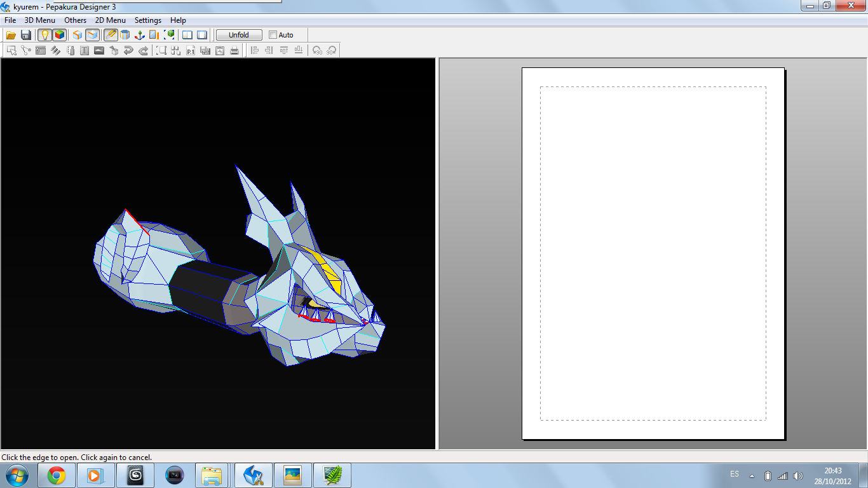Screen dimensions: 868x488
Task: Click the volume speaker tray icon
Action: coord(798,476)
